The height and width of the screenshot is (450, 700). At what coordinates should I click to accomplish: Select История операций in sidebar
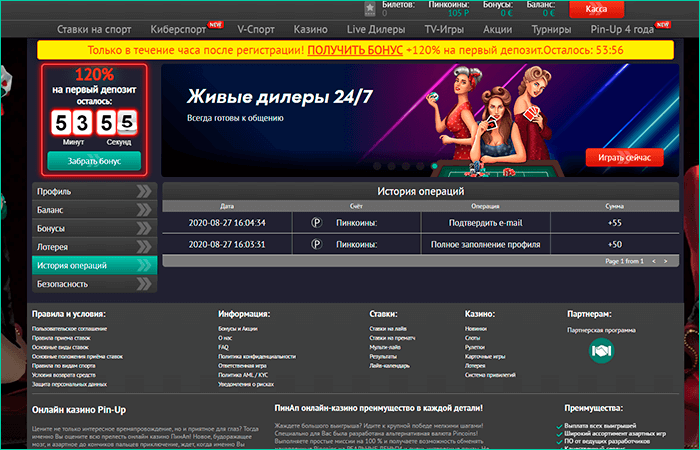[95, 265]
